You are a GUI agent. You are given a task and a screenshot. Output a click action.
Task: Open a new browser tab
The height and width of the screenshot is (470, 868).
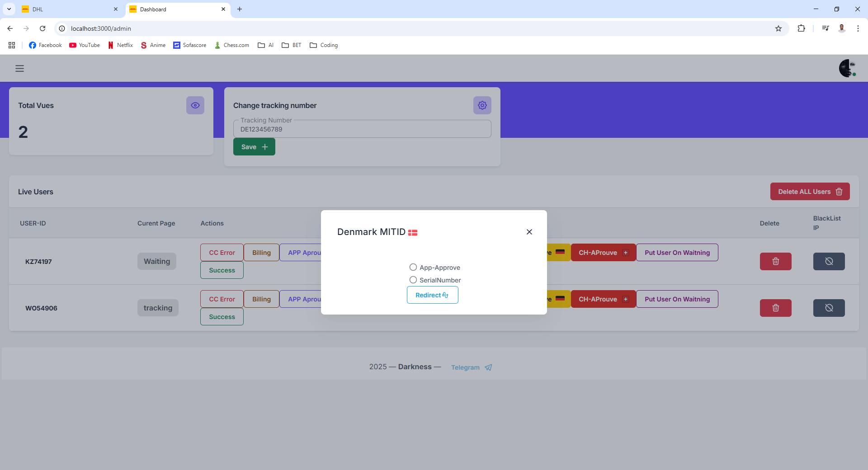tap(240, 9)
